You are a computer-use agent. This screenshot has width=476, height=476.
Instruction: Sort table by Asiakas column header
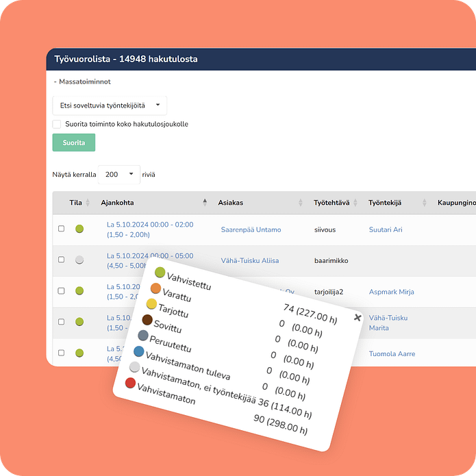coord(231,203)
